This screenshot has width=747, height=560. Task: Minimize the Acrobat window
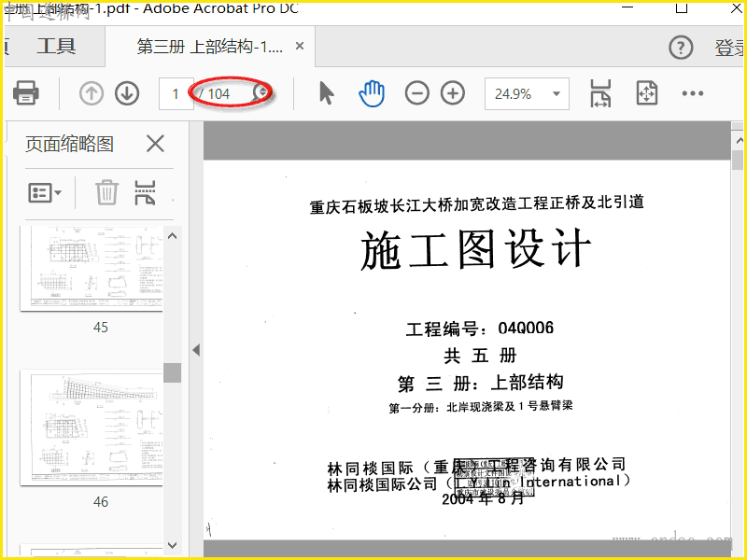pos(627,7)
